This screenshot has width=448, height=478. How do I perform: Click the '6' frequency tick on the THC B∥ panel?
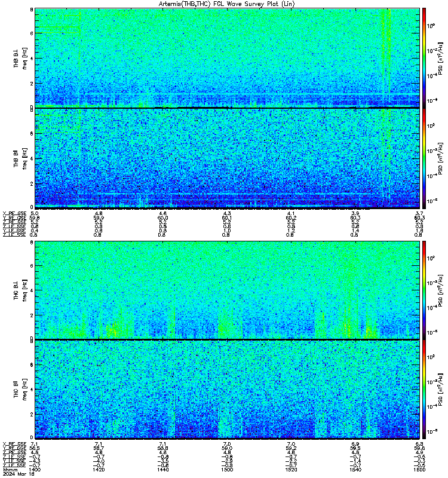[x=32, y=364]
